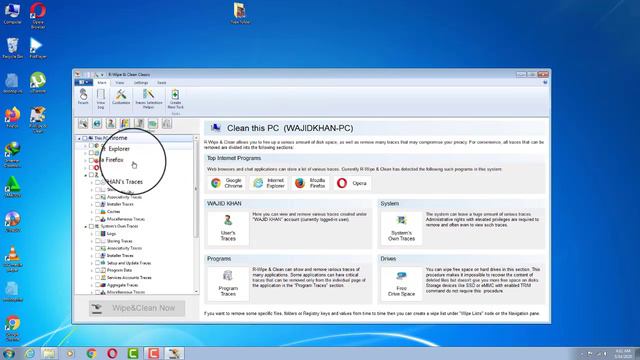Click the globe icon in navigation toolbar
Image resolution: width=640 pixels, height=360 pixels.
pyautogui.click(x=97, y=123)
